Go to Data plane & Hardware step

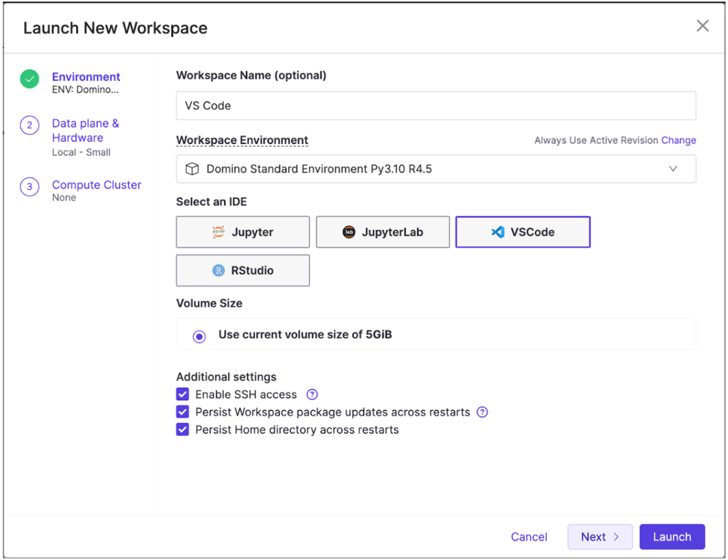[x=85, y=130]
